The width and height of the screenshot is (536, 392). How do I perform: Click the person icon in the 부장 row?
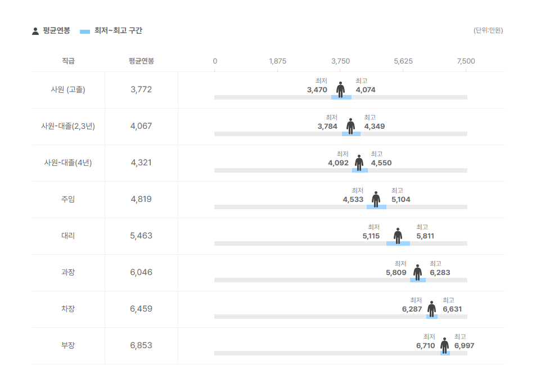coord(444,345)
